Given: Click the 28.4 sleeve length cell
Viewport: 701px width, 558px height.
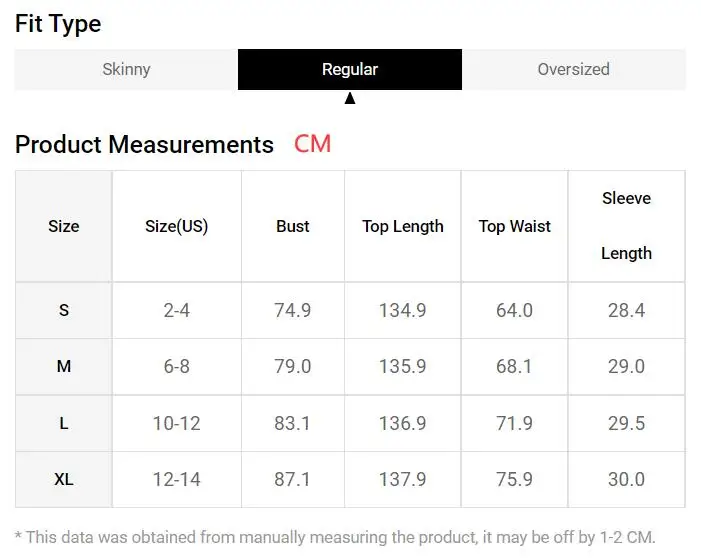Looking at the screenshot, I should [x=626, y=310].
